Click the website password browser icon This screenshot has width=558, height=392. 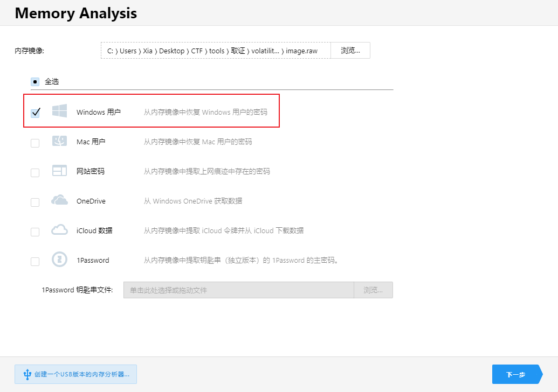[59, 171]
